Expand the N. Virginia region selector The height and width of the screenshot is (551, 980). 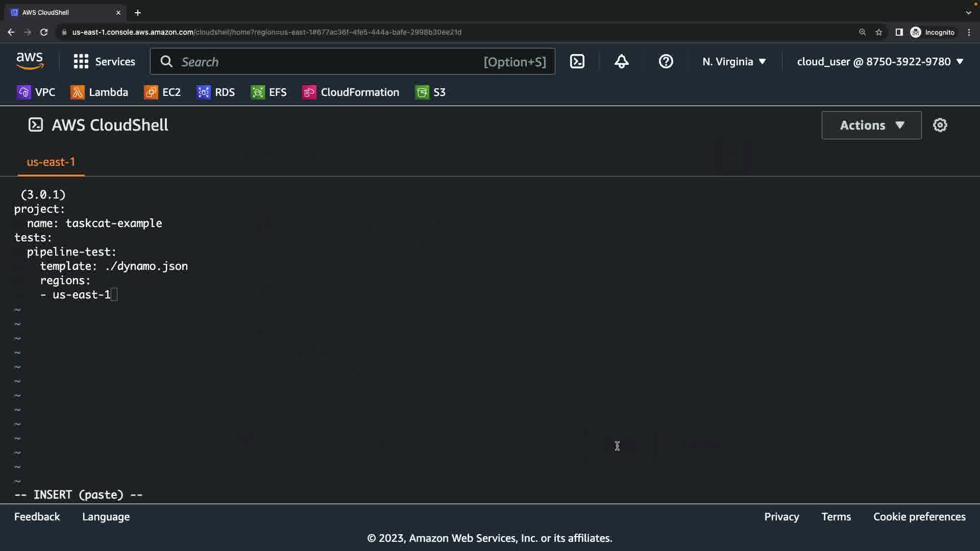tap(734, 62)
